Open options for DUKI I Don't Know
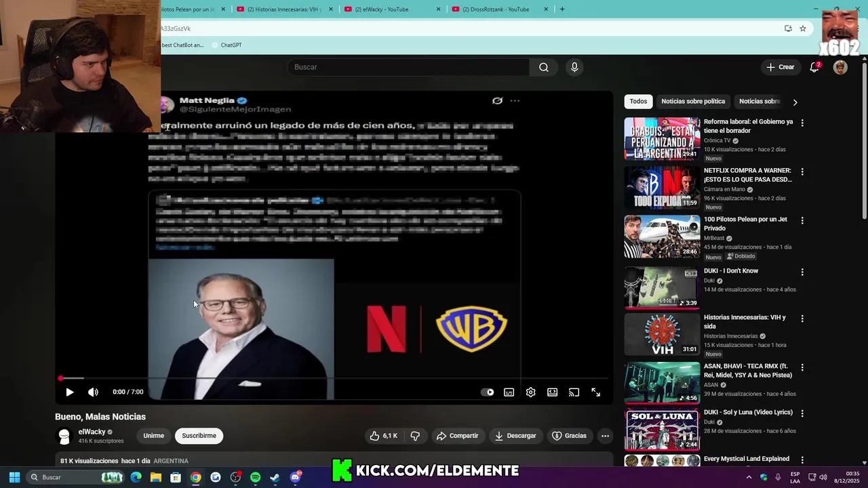The height and width of the screenshot is (488, 868). coord(802,272)
